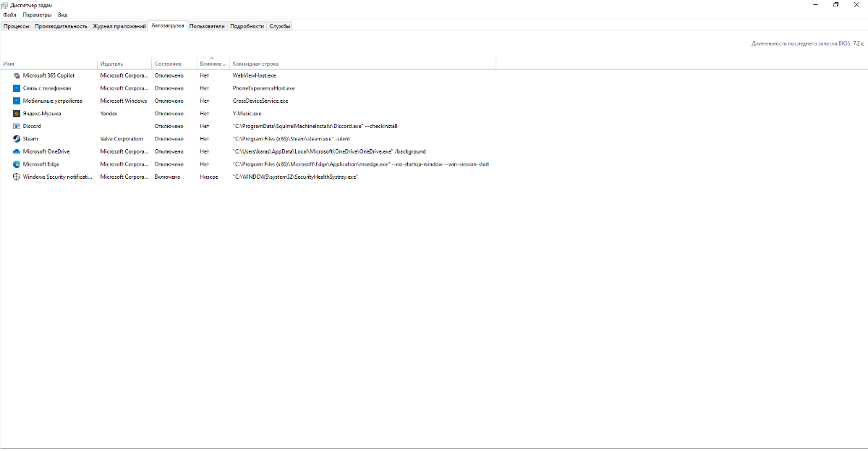This screenshot has height=451, width=868.
Task: Click the publisher cell for Связь с телефоном
Action: [125, 88]
